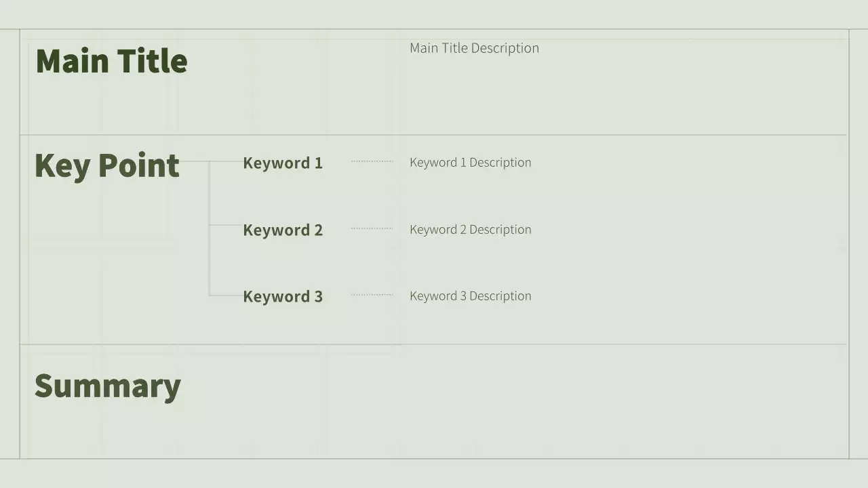868x488 pixels.
Task: Click the Keyword 2 Description text
Action: (470, 230)
